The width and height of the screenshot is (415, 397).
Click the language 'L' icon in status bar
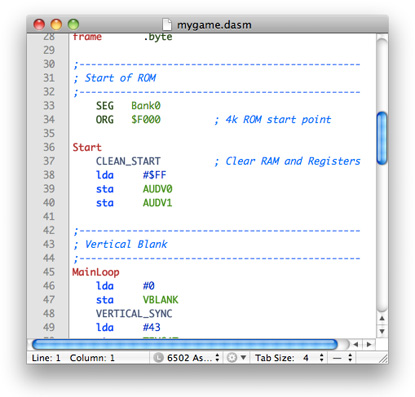pyautogui.click(x=158, y=358)
